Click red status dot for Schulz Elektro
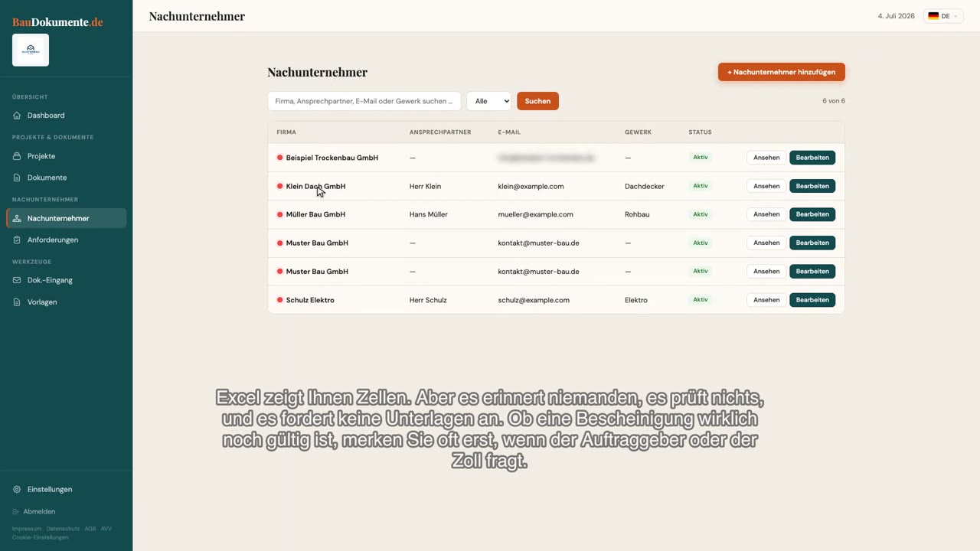The width and height of the screenshot is (980, 551). point(279,300)
